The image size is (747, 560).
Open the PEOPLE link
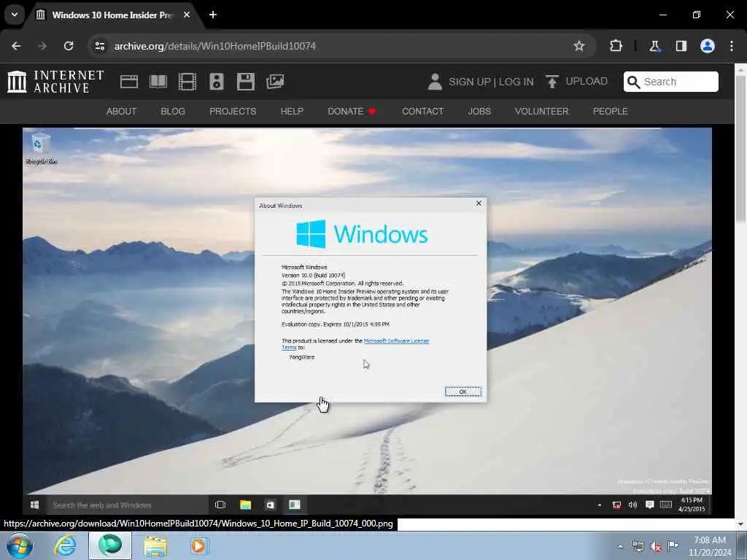tap(611, 111)
